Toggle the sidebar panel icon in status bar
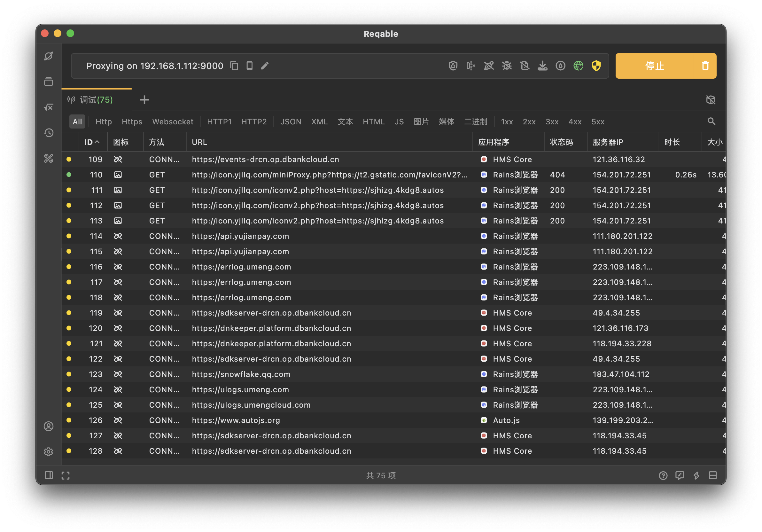 49,475
